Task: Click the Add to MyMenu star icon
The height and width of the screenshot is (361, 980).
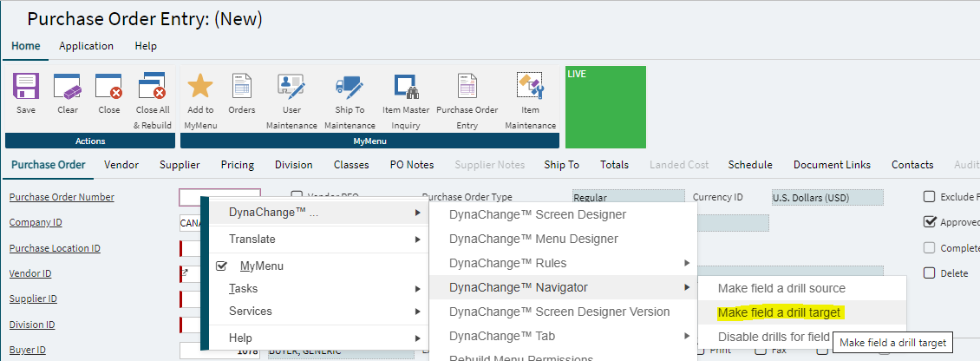Action: point(200,87)
